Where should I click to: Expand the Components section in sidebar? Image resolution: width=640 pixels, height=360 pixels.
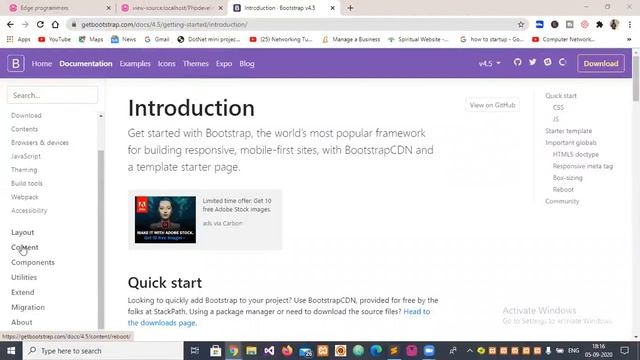point(33,262)
